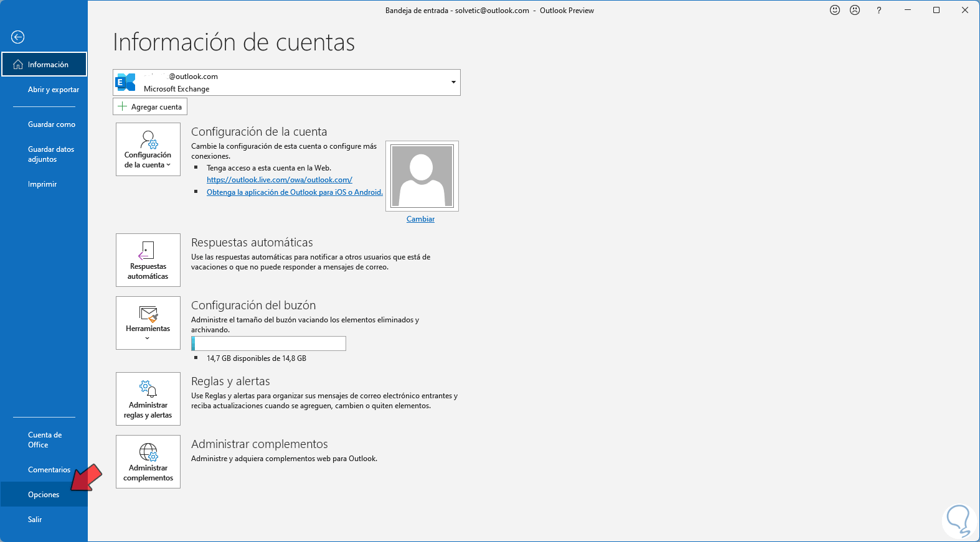Viewport: 980px width, 542px height.
Task: Click the mailbox storage progress bar
Action: (268, 343)
